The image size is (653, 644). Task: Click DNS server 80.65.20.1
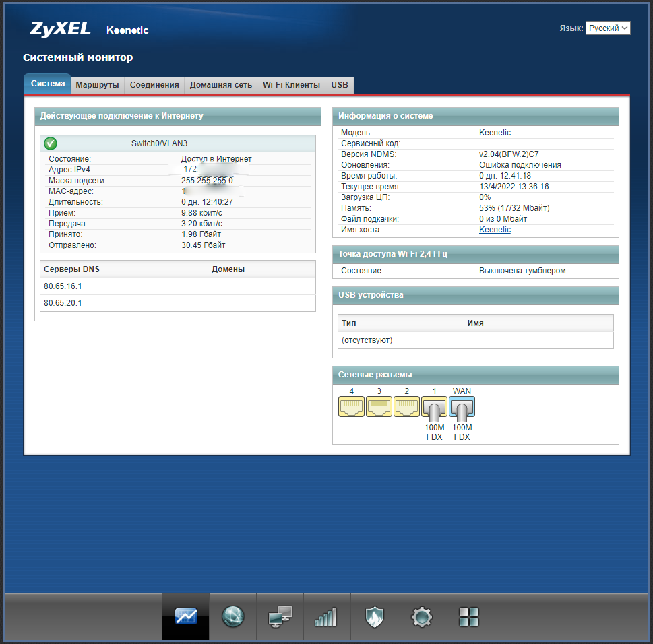pos(63,303)
